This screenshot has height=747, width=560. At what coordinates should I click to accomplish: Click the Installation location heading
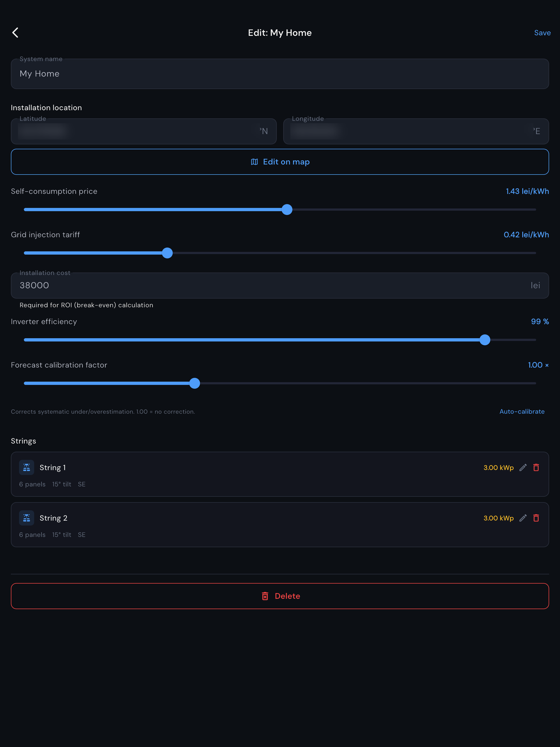coord(46,108)
